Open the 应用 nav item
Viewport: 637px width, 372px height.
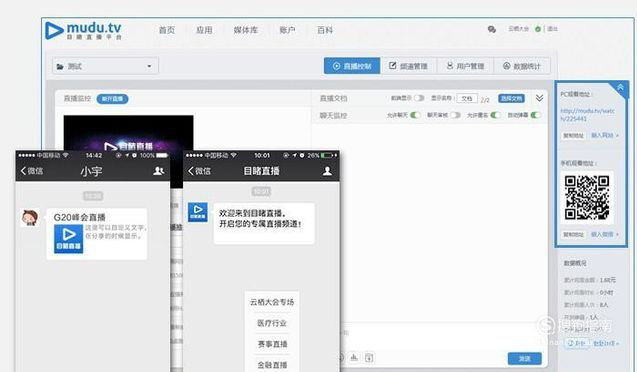pyautogui.click(x=204, y=30)
